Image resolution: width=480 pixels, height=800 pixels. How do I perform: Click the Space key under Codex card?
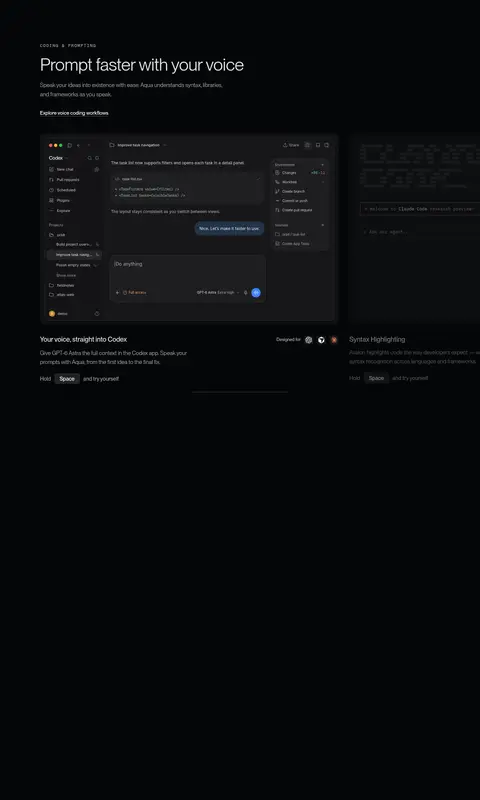coord(67,379)
